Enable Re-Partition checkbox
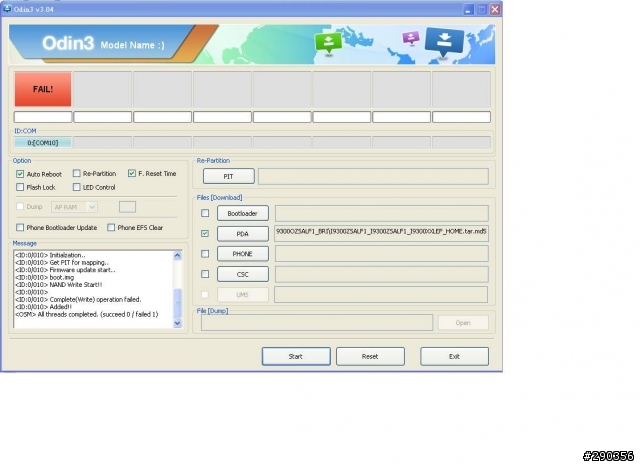The width and height of the screenshot is (640, 464). point(76,173)
